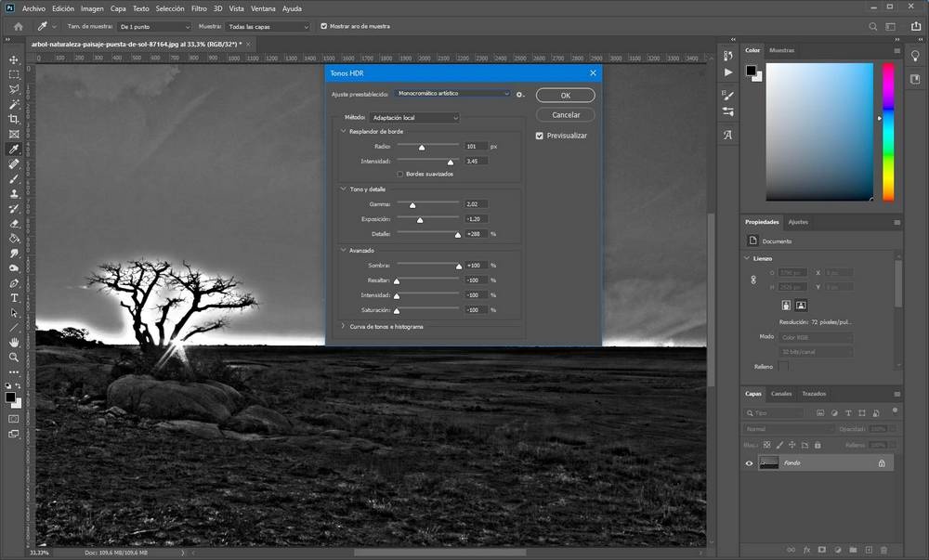
Task: Select the Type tool
Action: coord(14,298)
